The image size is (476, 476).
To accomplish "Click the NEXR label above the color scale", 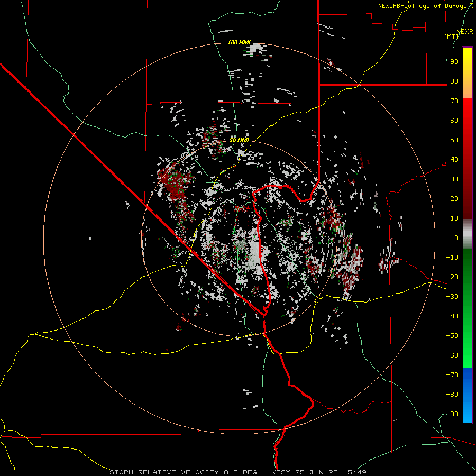I will point(465,32).
